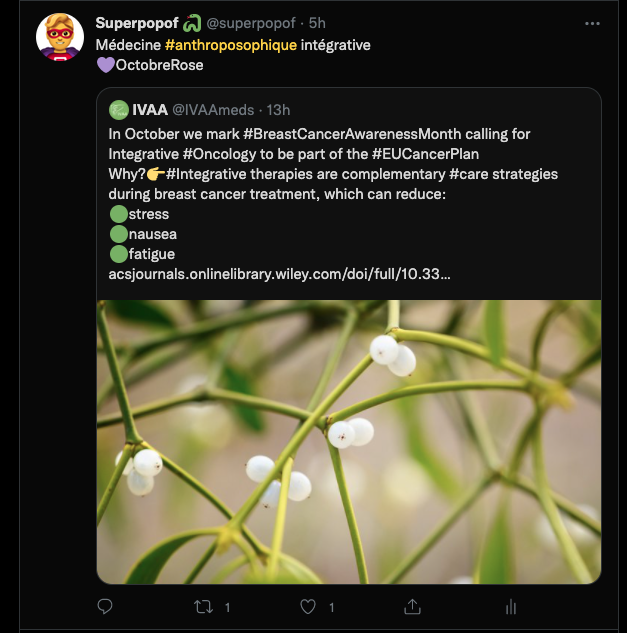Open the acsjournals.onlinelibrary.wiley.com link

[x=279, y=273]
